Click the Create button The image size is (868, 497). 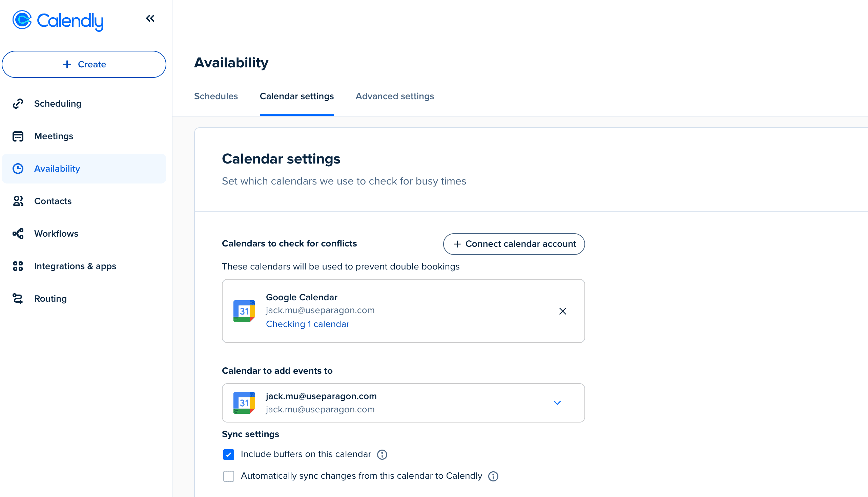point(84,64)
